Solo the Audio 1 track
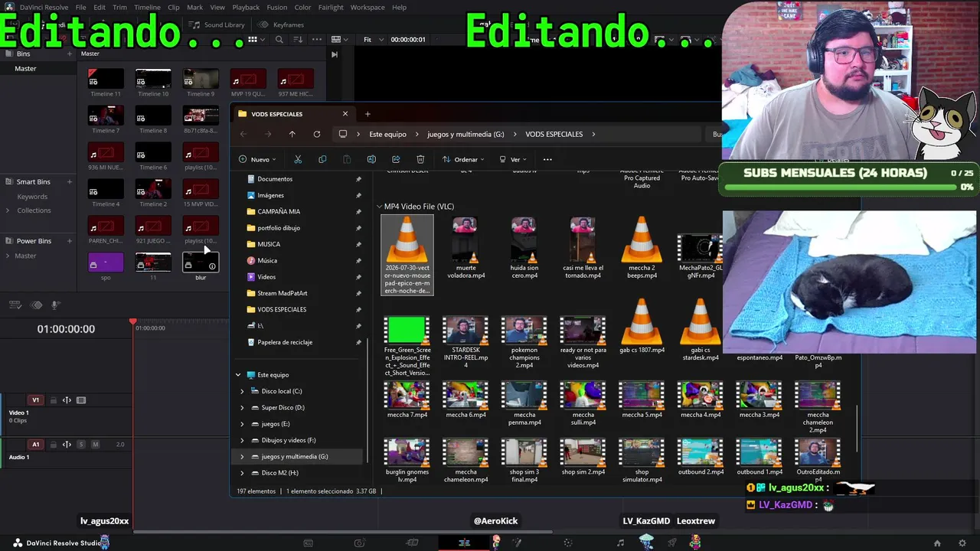 point(81,445)
